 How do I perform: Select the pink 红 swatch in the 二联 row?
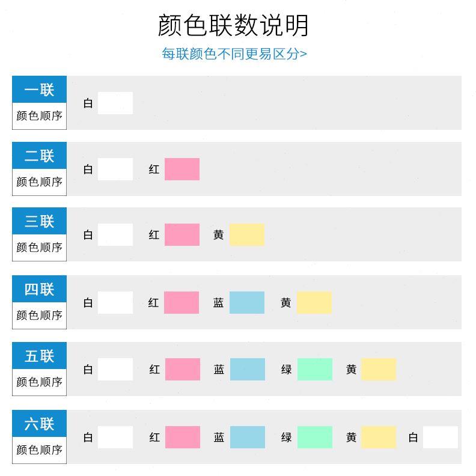[x=182, y=169]
